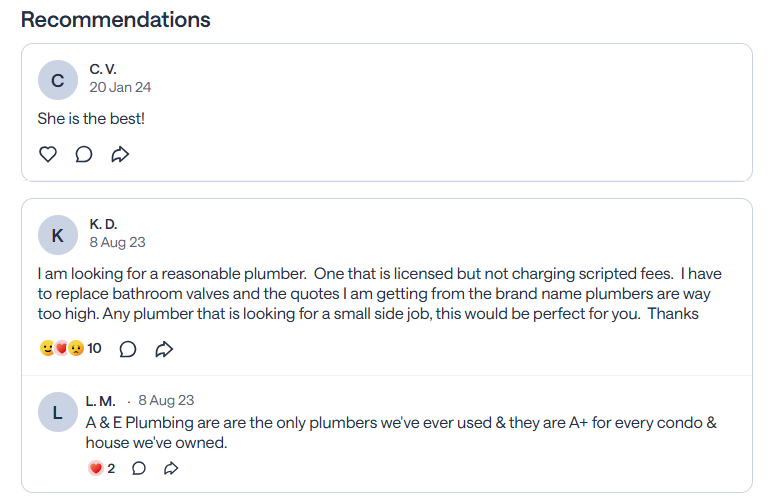Reply to L.M.'s comment
777x503 pixels.
[x=139, y=468]
